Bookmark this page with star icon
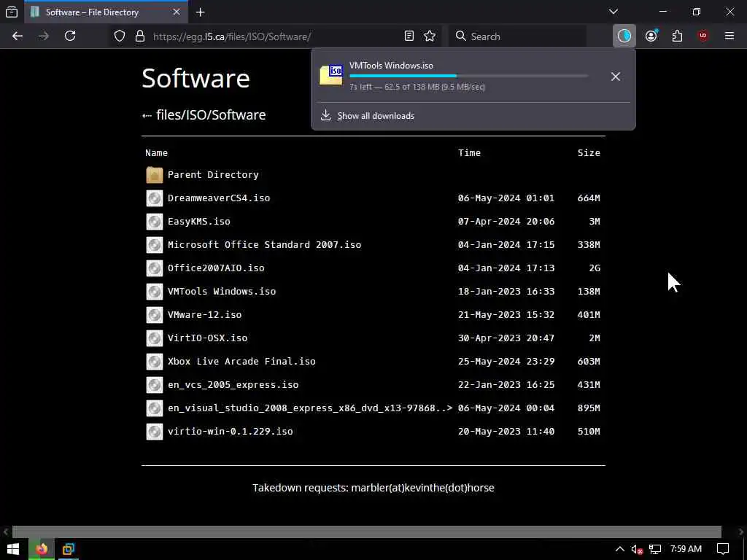Image resolution: width=747 pixels, height=560 pixels. tap(430, 36)
